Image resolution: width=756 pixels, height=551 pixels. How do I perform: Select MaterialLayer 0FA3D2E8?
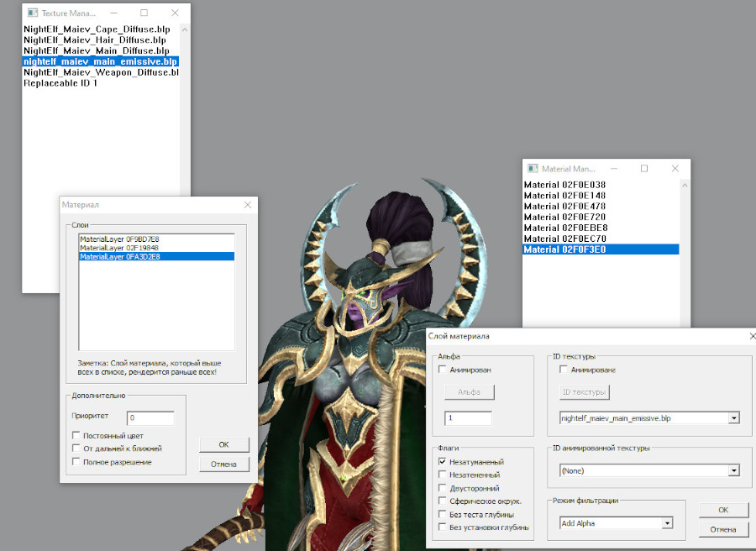[157, 256]
